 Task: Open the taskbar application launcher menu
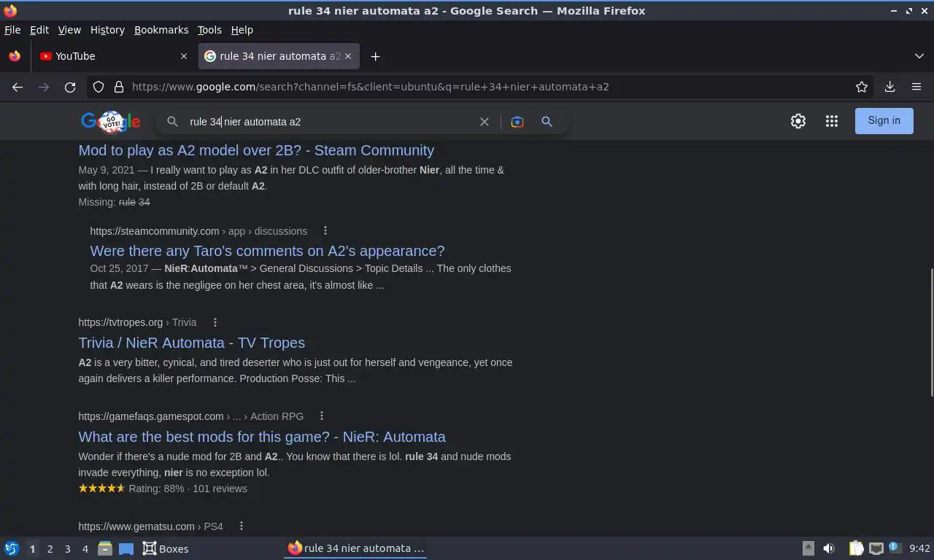(x=12, y=548)
